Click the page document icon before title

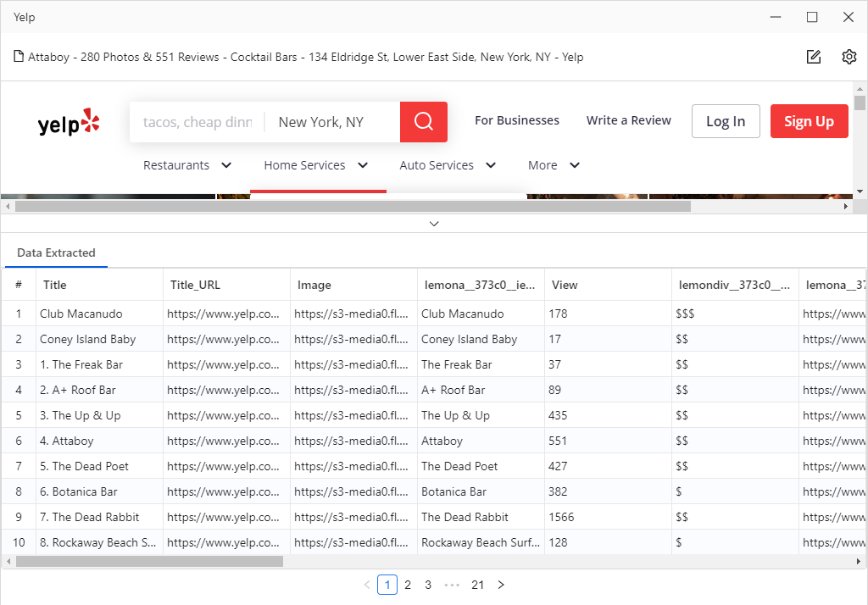[18, 58]
